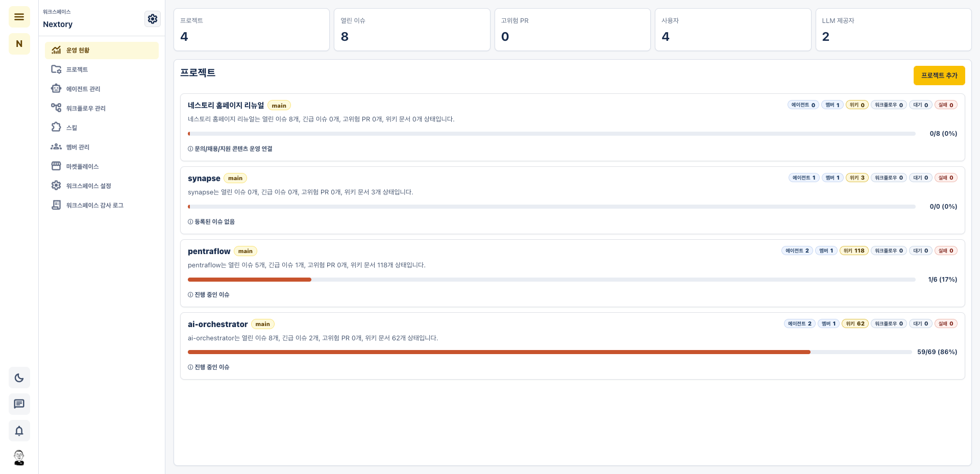The height and width of the screenshot is (474, 980).
Task: Click the main branch badge of synapse
Action: pos(235,178)
